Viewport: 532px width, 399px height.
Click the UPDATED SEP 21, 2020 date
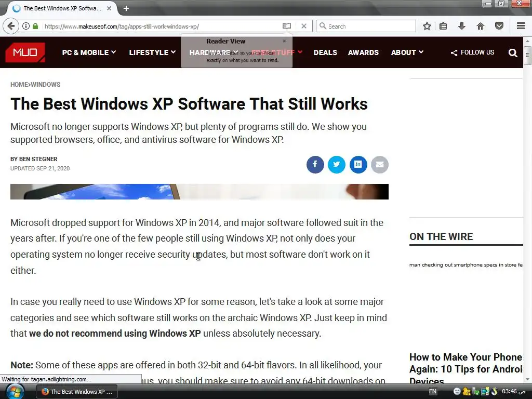pyautogui.click(x=40, y=168)
